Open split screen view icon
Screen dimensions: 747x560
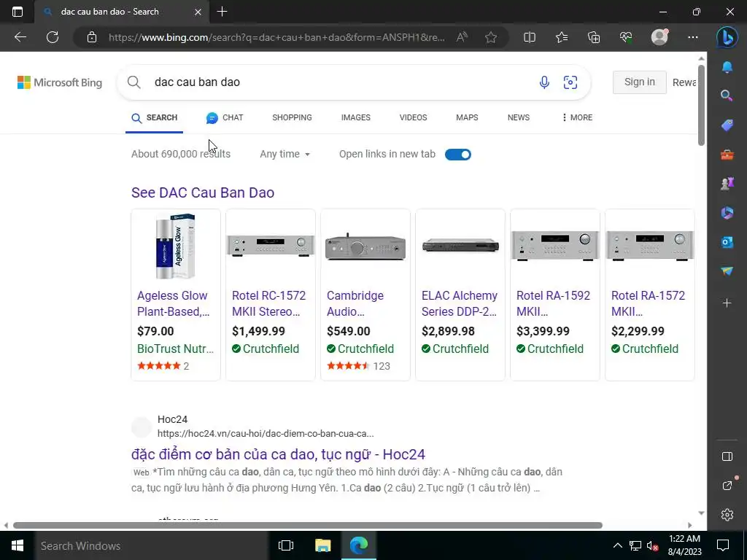pyautogui.click(x=530, y=37)
